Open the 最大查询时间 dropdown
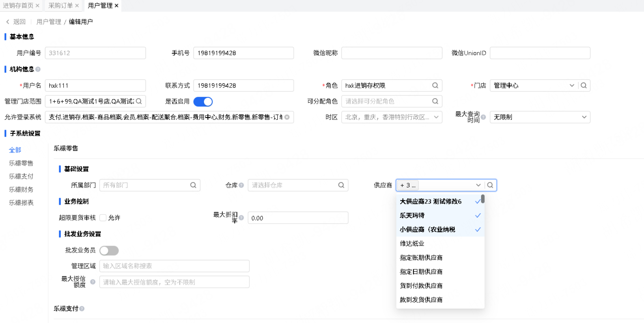The height and width of the screenshot is (323, 644). [x=539, y=117]
